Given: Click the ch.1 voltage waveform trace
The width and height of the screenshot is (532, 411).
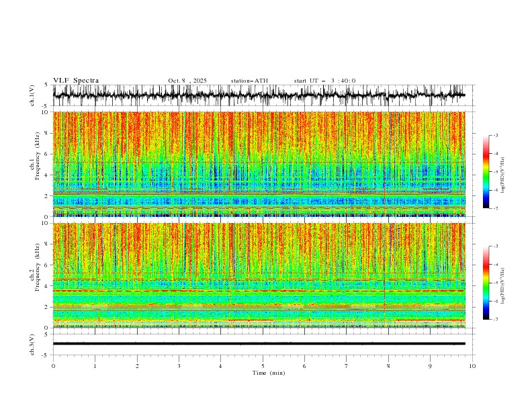Looking at the screenshot, I should click(259, 95).
